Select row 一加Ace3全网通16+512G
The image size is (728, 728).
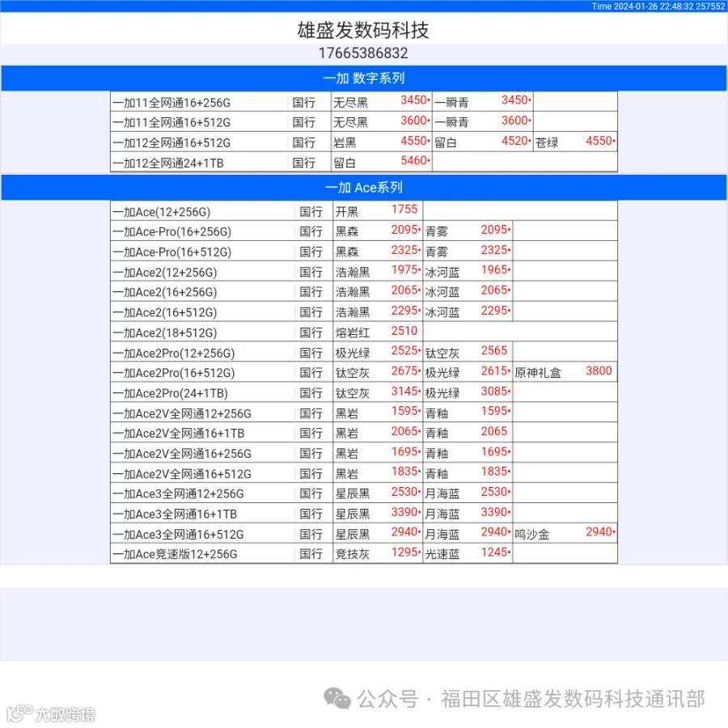tap(364, 534)
